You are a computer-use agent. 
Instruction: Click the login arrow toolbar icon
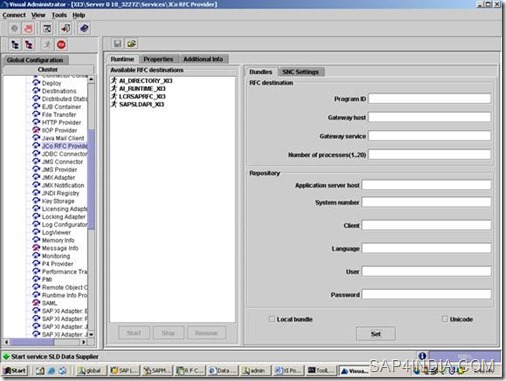pyautogui.click(x=66, y=28)
